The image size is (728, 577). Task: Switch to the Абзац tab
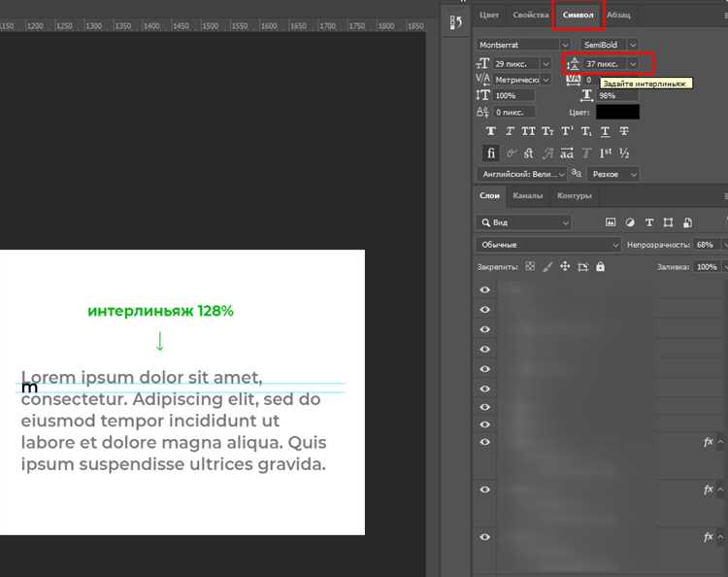tap(618, 15)
